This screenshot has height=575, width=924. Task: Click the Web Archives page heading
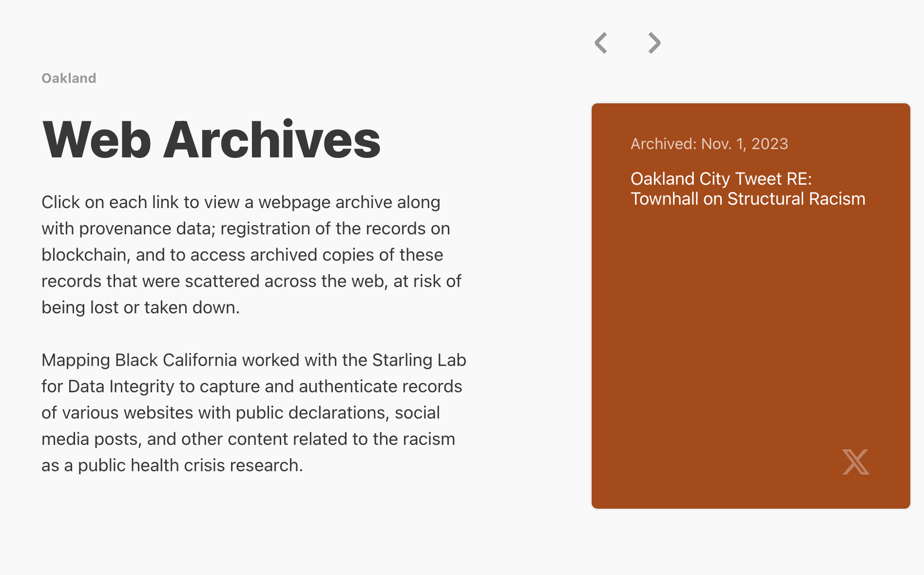point(211,140)
